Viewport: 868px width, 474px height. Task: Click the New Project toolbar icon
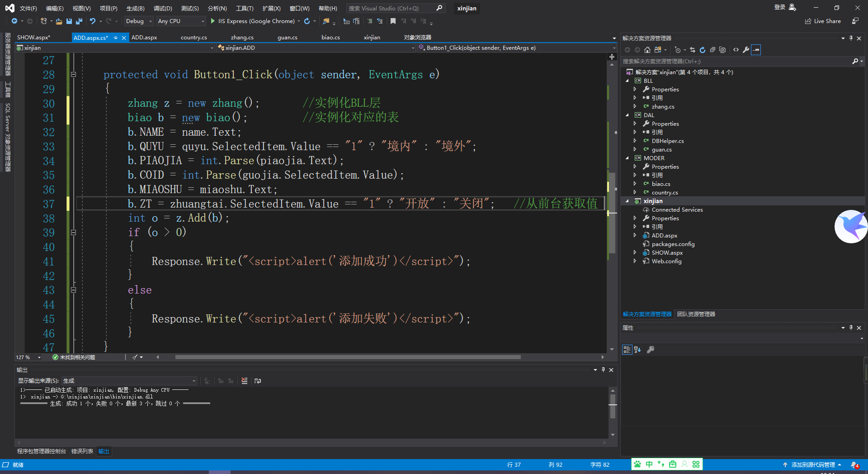pyautogui.click(x=43, y=21)
